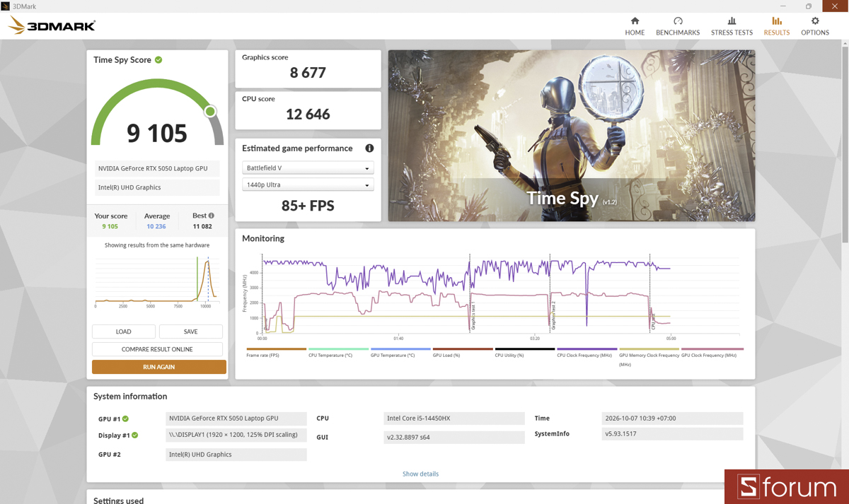849x504 pixels.
Task: Click the green Time Spy score checkmark
Action: (158, 59)
